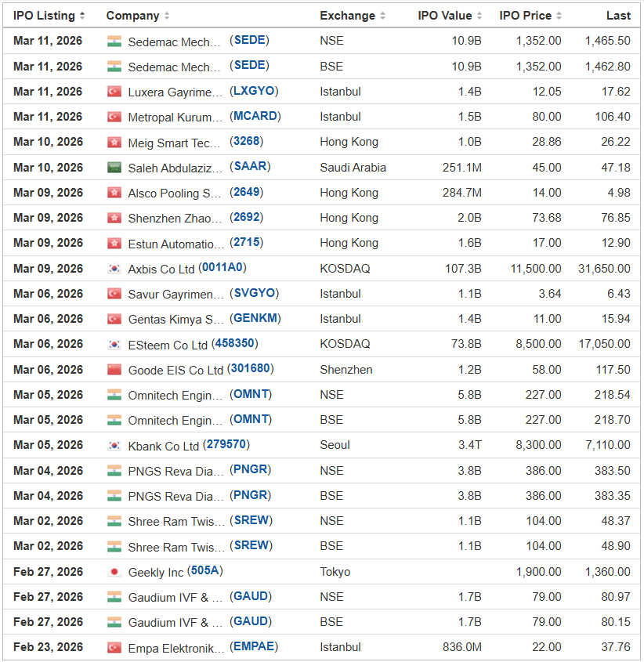Click the 3.4T IPO value cell
The width and height of the screenshot is (644, 662).
tap(470, 445)
